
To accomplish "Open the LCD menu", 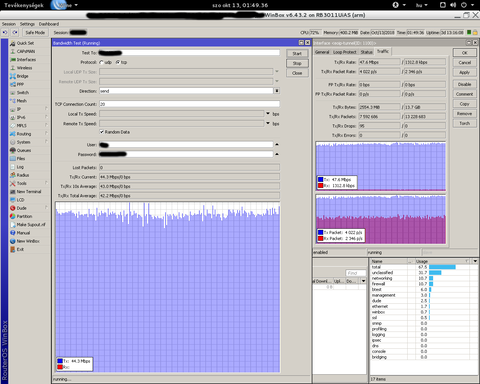I will point(20,200).
